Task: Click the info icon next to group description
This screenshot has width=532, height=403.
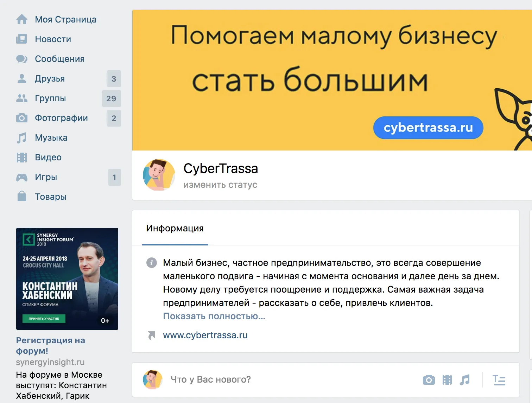Action: pyautogui.click(x=152, y=263)
